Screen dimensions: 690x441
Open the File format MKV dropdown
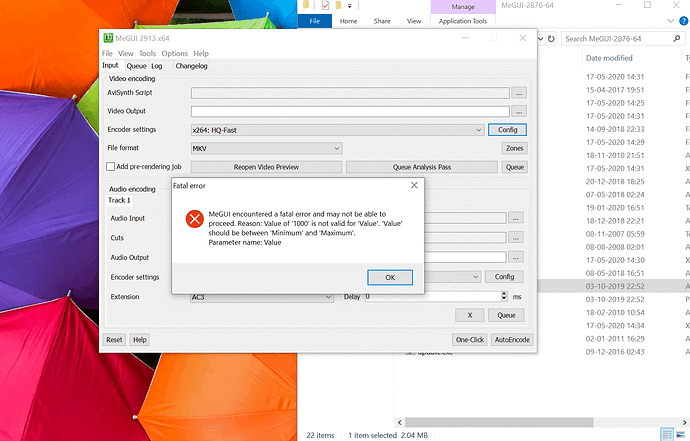[336, 148]
